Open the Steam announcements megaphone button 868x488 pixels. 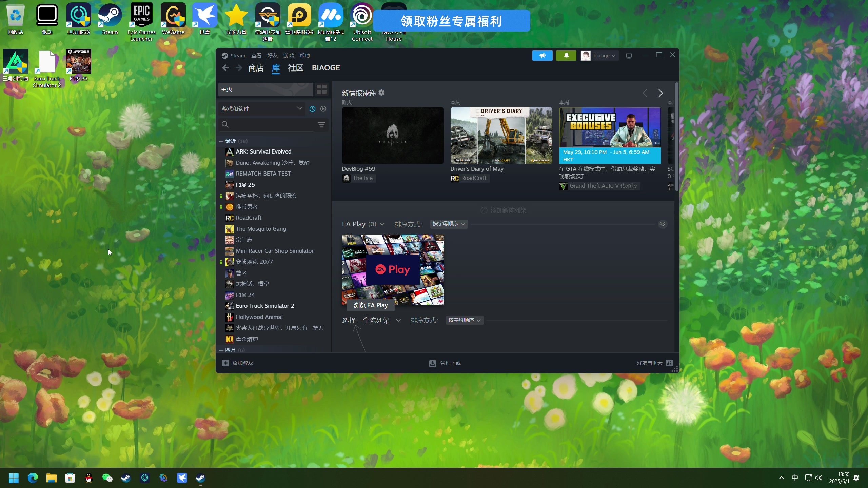click(x=542, y=56)
